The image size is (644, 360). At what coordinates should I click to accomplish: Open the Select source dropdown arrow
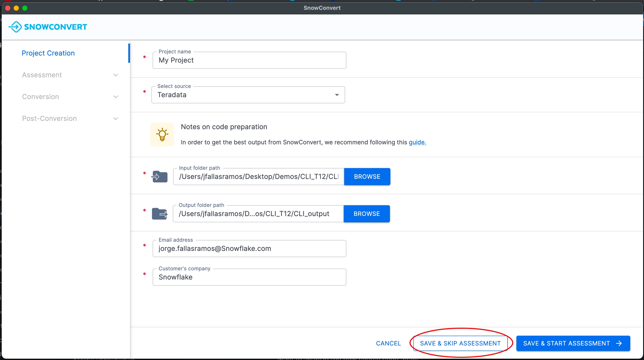pyautogui.click(x=337, y=95)
